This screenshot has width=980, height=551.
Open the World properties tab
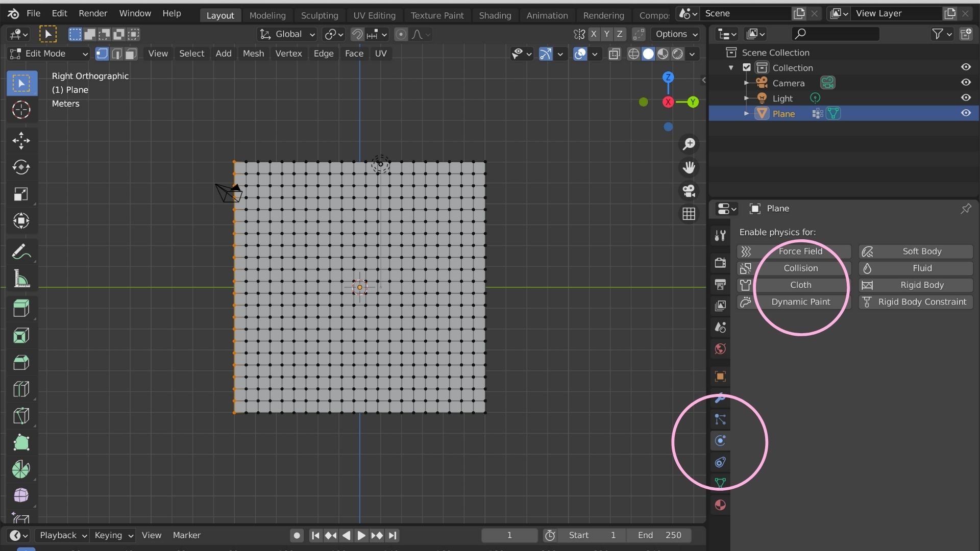(720, 349)
